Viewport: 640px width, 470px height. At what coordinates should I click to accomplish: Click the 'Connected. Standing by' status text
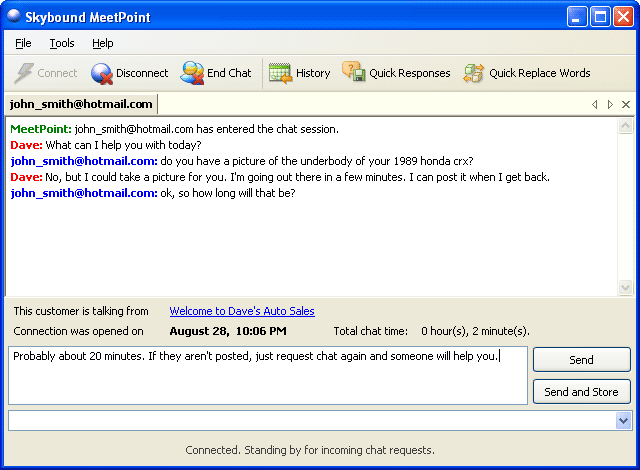(x=310, y=450)
